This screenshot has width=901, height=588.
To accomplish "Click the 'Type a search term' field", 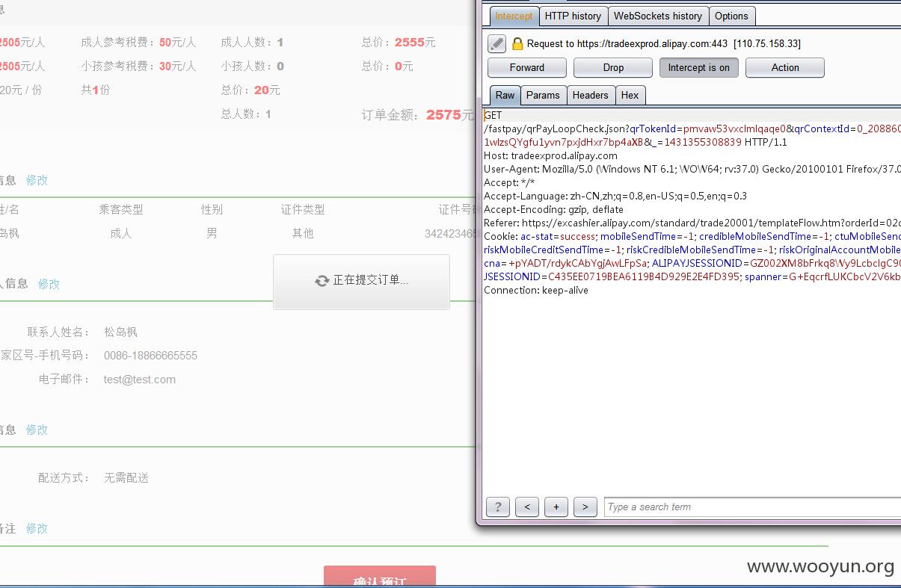I will [x=752, y=507].
